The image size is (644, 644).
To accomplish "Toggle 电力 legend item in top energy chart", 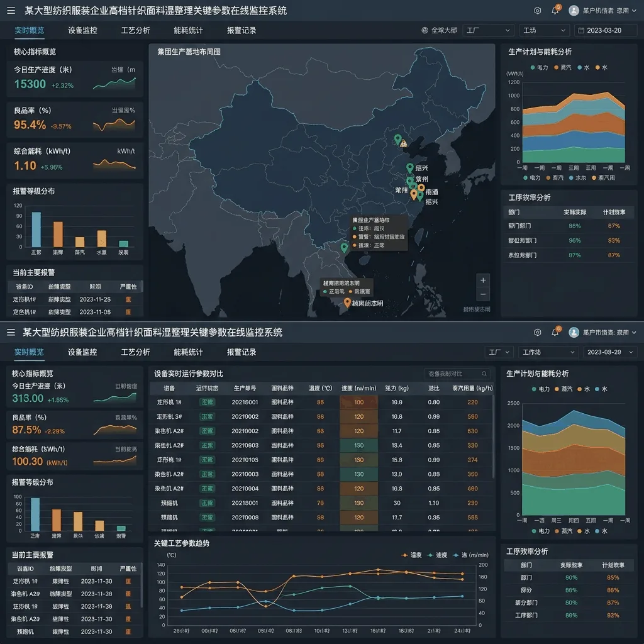I will click(539, 67).
